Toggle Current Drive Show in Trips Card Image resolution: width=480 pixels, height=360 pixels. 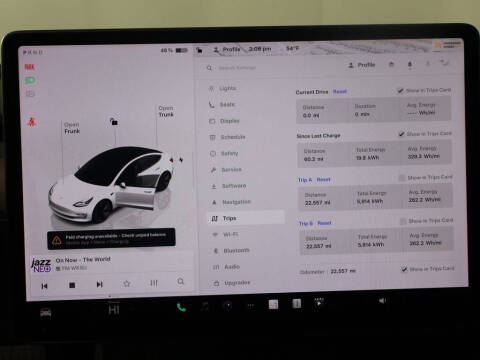coord(400,90)
